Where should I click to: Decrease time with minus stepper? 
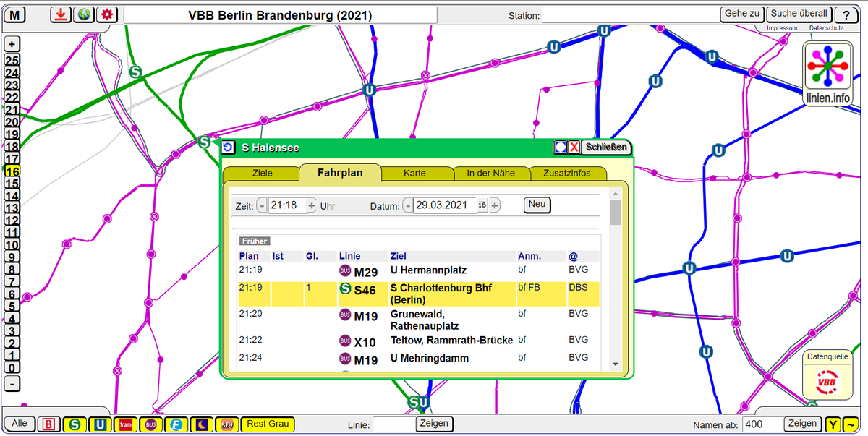pos(262,205)
